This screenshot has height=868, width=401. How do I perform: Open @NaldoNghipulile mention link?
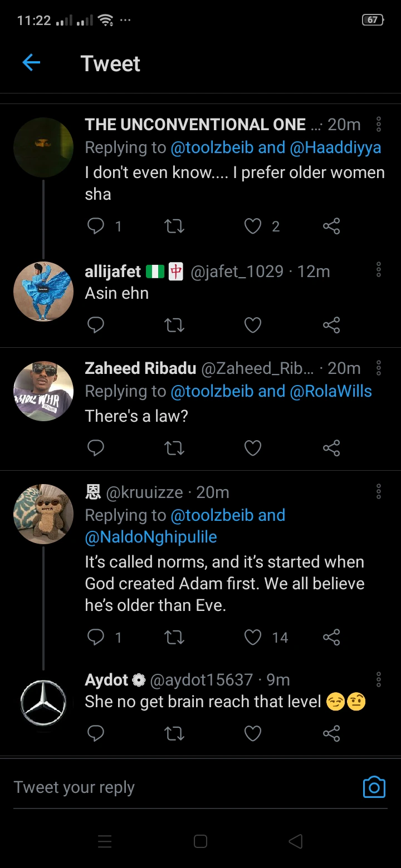151,537
